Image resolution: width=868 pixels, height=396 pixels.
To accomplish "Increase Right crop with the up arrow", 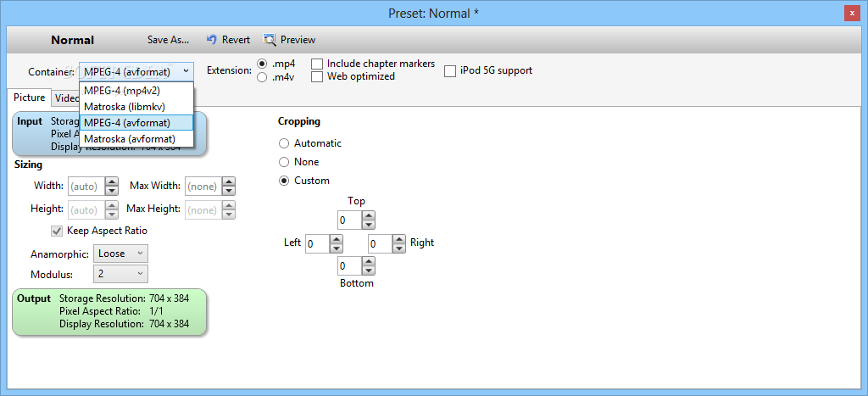I will [x=400, y=239].
